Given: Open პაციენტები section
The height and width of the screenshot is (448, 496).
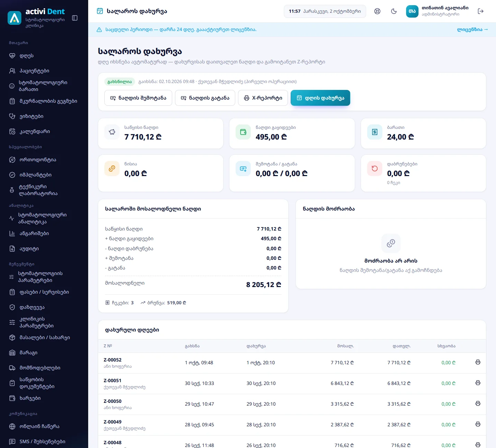Looking at the screenshot, I should click(x=44, y=71).
